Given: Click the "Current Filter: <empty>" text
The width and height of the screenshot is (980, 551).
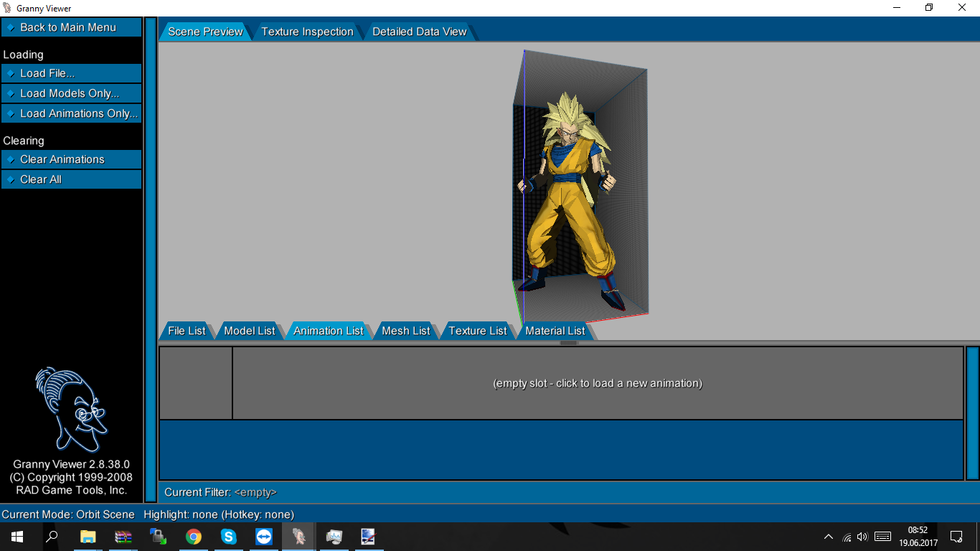Looking at the screenshot, I should [x=220, y=492].
